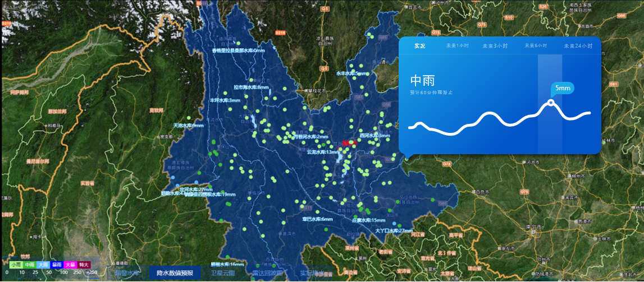Viewport: 644px width, 282px height.
Task: Click the 降水数值预报 button
Action: pyautogui.click(x=175, y=273)
